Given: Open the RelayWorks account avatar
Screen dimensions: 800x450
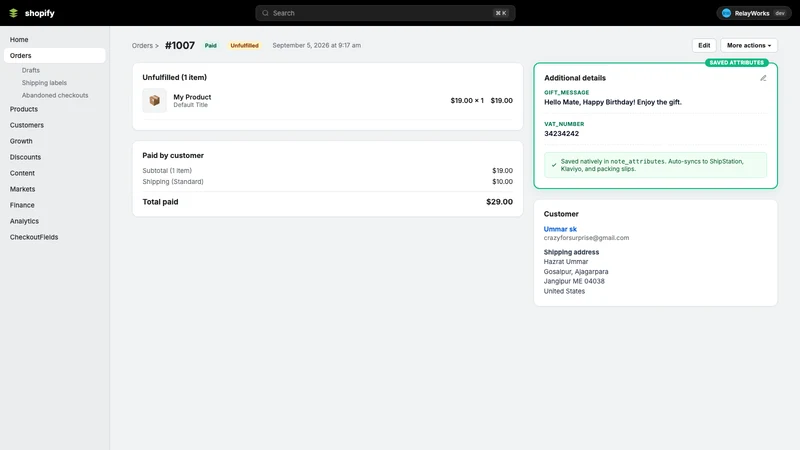Looking at the screenshot, I should pos(726,13).
